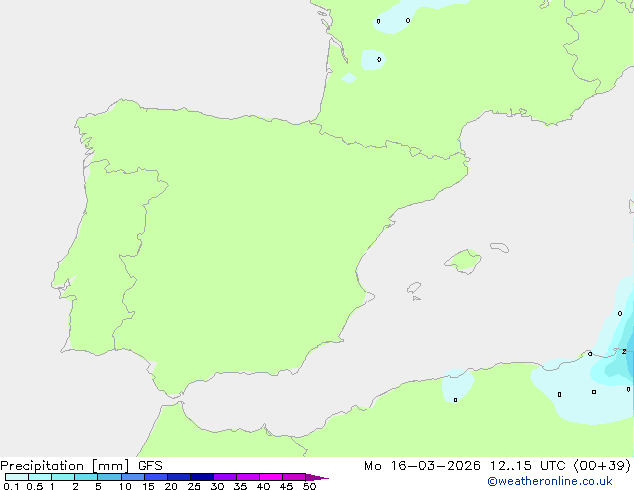Viewport: 634px width, 490px height.
Task: Click the arrow-shaped swatch above 50
Action: coord(317,477)
